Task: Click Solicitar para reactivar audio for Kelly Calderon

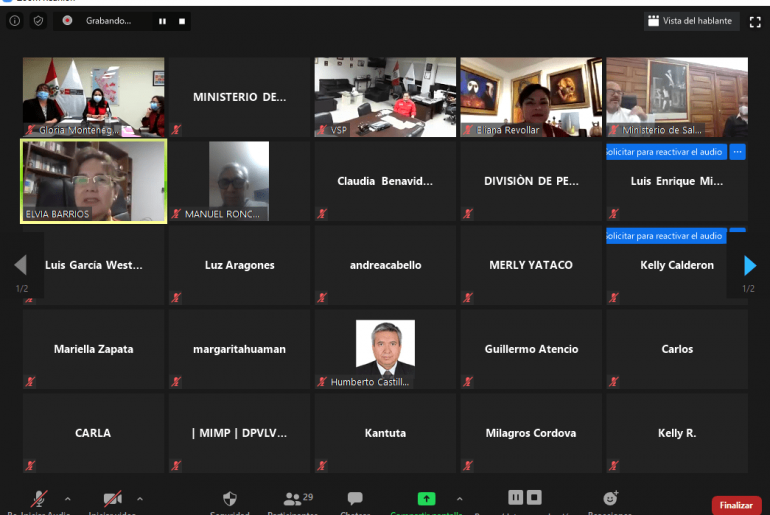Action: click(x=664, y=236)
